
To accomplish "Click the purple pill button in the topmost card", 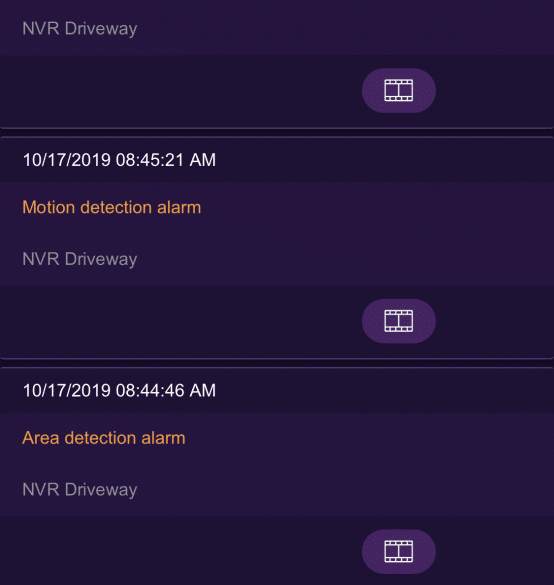I will point(398,90).
